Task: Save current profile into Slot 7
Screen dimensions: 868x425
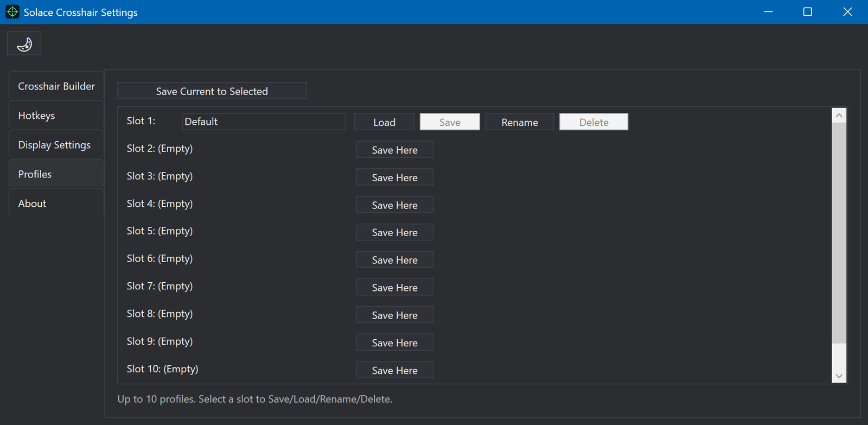Action: click(x=394, y=287)
